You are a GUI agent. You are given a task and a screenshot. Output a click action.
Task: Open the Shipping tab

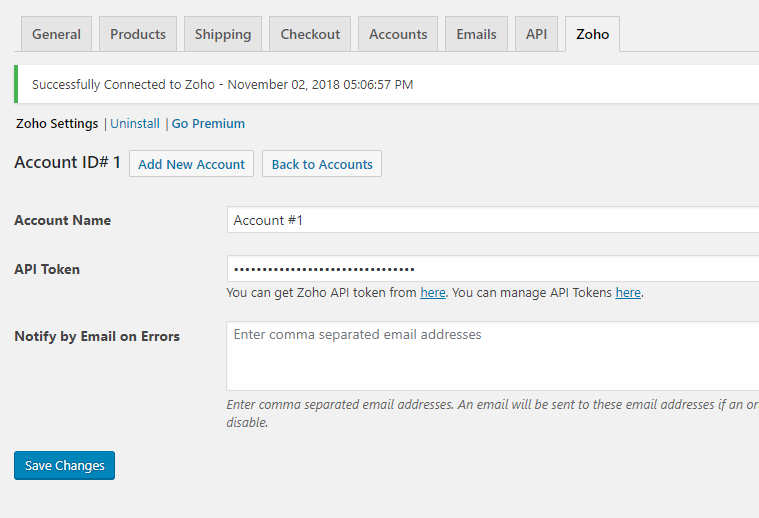223,34
